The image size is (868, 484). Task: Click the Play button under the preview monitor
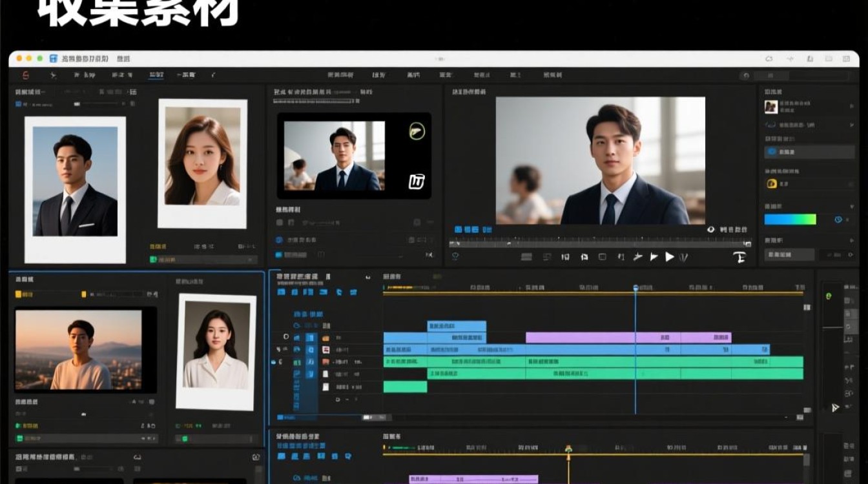click(670, 257)
